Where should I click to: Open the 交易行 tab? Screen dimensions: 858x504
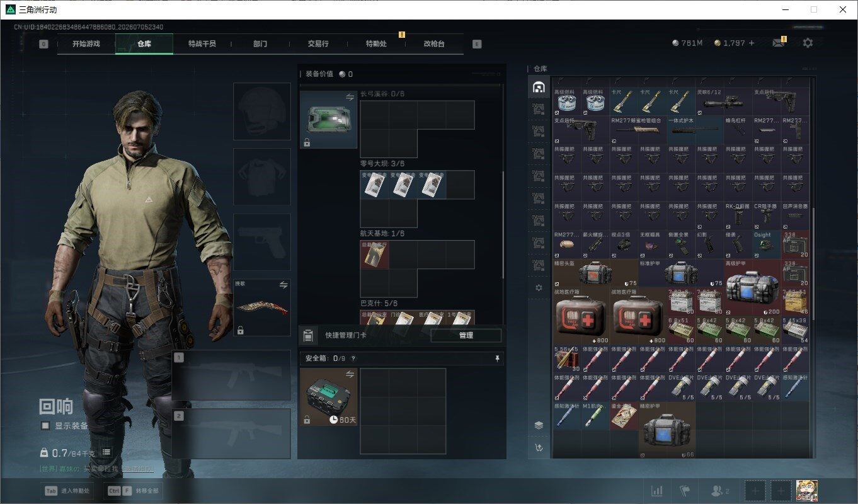coord(318,44)
